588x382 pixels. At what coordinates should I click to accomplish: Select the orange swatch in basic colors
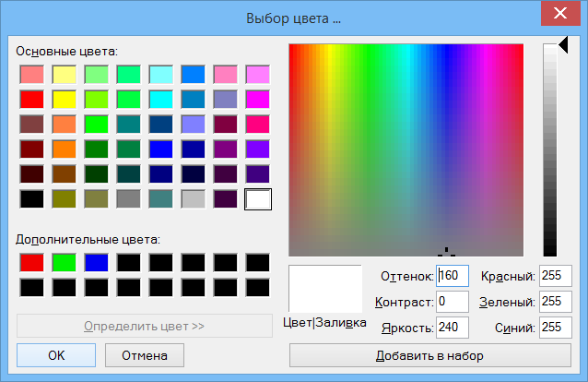click(65, 149)
